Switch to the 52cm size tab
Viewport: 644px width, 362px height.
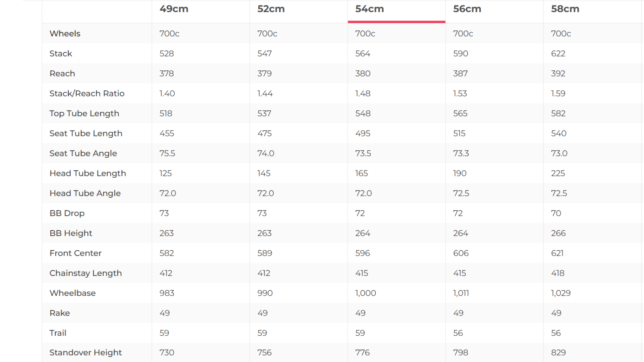(271, 9)
